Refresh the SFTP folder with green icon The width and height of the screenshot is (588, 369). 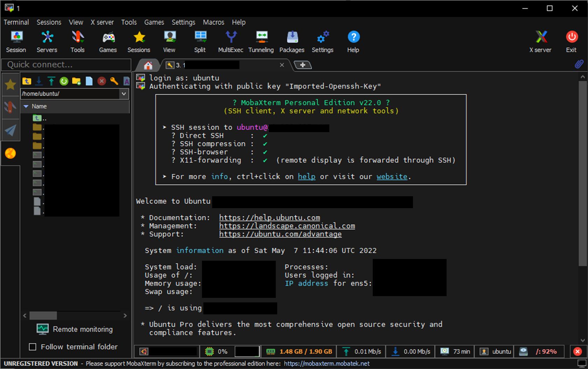pos(64,81)
